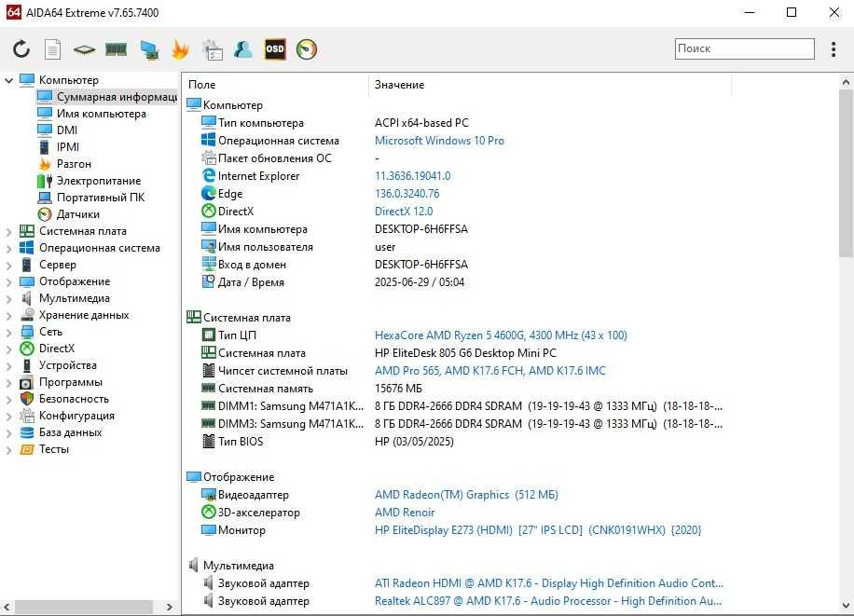The width and height of the screenshot is (854, 616).
Task: Click the Тип ЦП processor icon
Action: click(x=208, y=335)
